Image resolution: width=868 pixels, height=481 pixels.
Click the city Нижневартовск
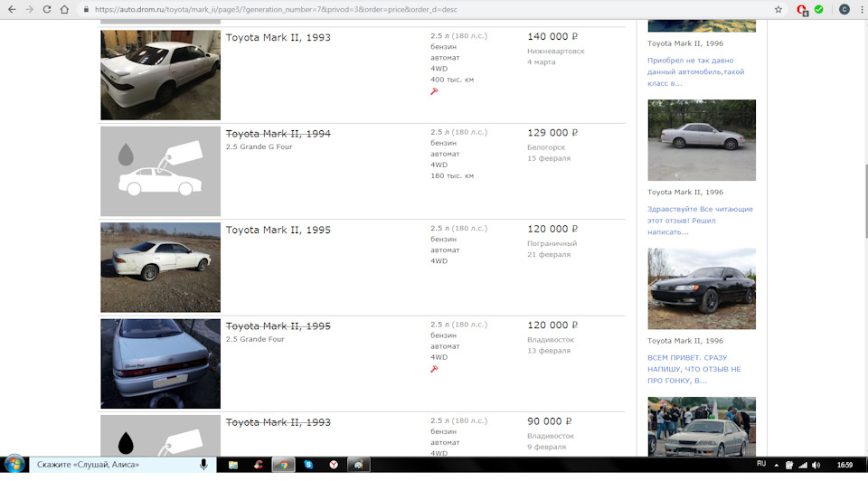pos(556,51)
